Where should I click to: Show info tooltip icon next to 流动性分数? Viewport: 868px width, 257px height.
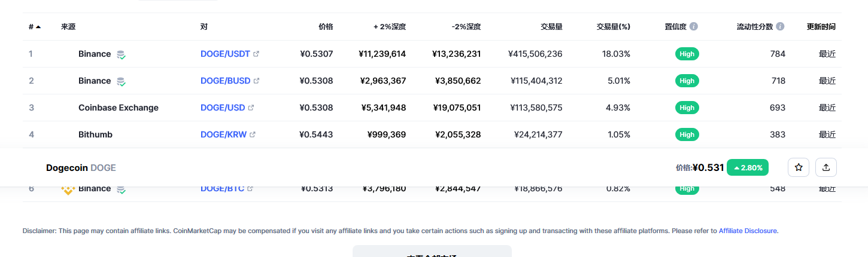(x=780, y=27)
